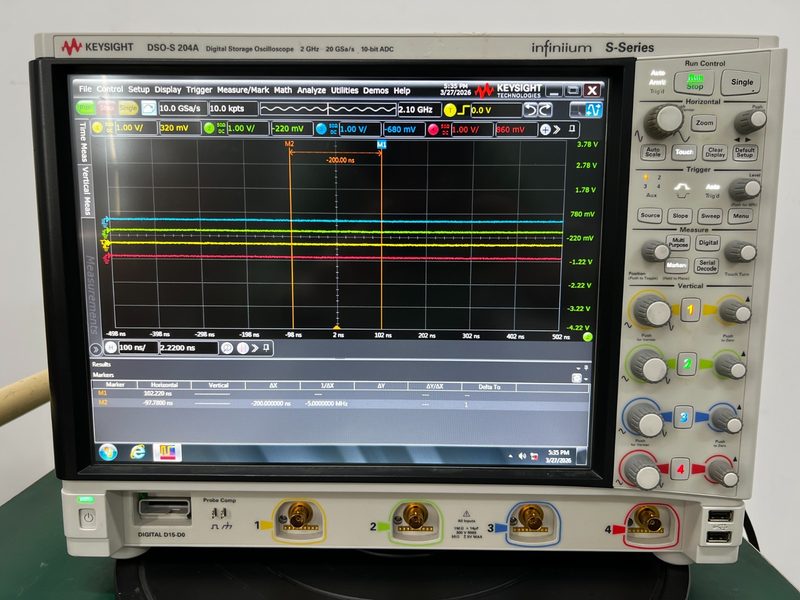Click the volume speaker tray icon
Screen dimensions: 800x600
522,456
